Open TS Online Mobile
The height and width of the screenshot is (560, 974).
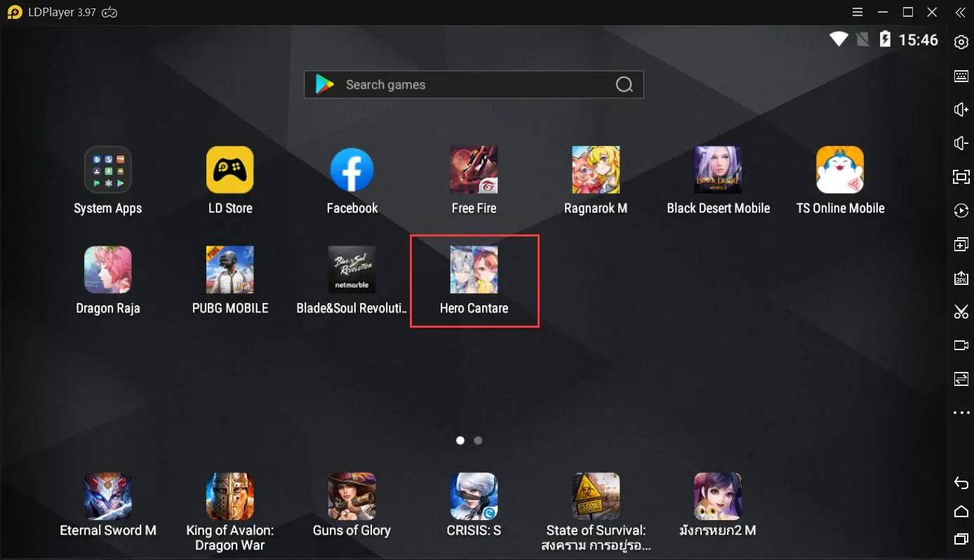click(840, 170)
